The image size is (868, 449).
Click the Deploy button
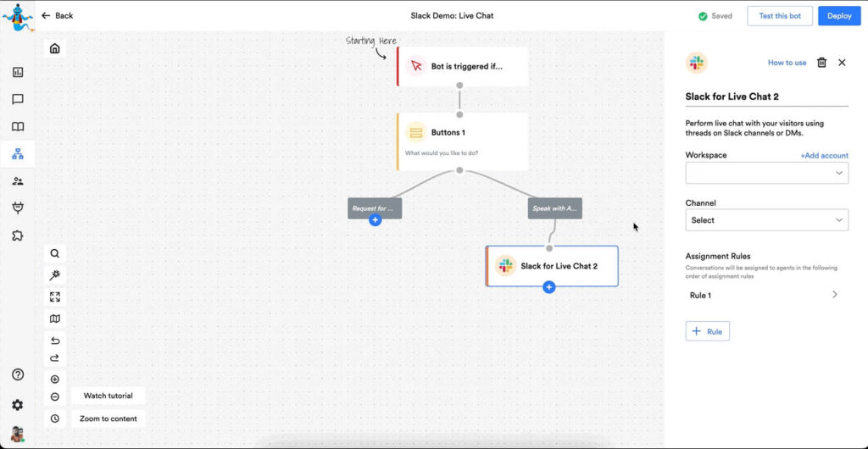tap(838, 16)
